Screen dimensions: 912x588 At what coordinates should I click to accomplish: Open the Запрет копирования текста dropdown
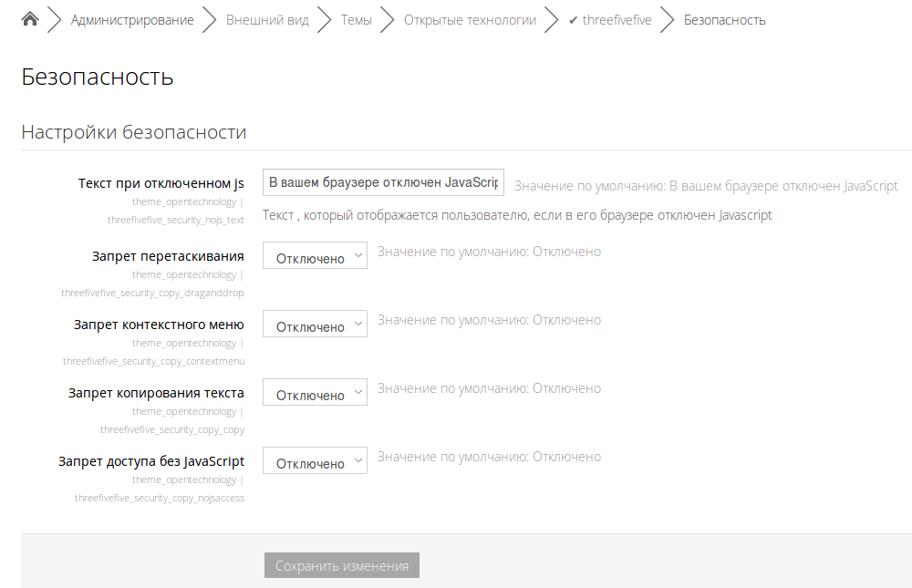point(315,395)
